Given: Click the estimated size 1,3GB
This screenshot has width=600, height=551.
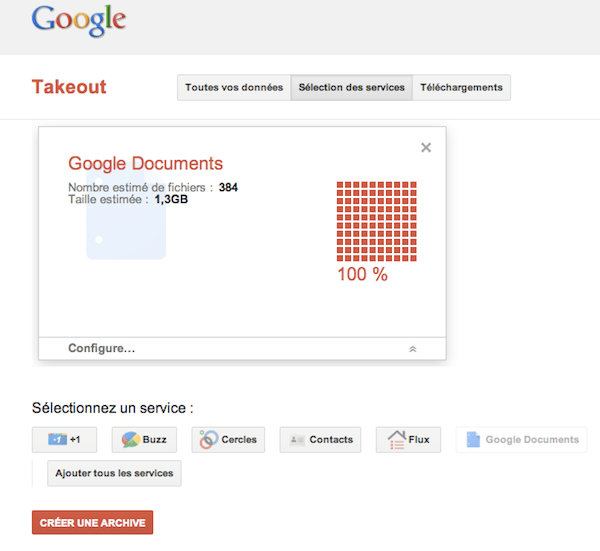Looking at the screenshot, I should [171, 199].
